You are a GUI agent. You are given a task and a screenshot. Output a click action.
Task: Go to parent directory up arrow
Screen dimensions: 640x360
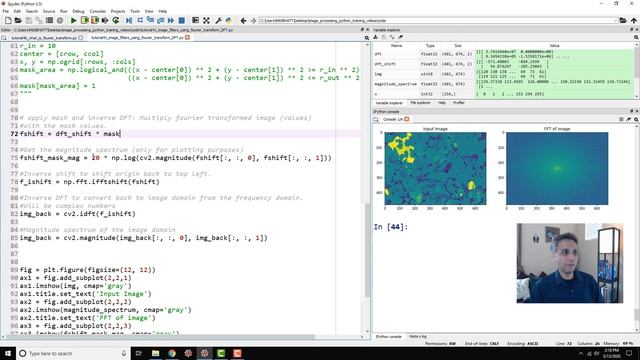tap(633, 20)
